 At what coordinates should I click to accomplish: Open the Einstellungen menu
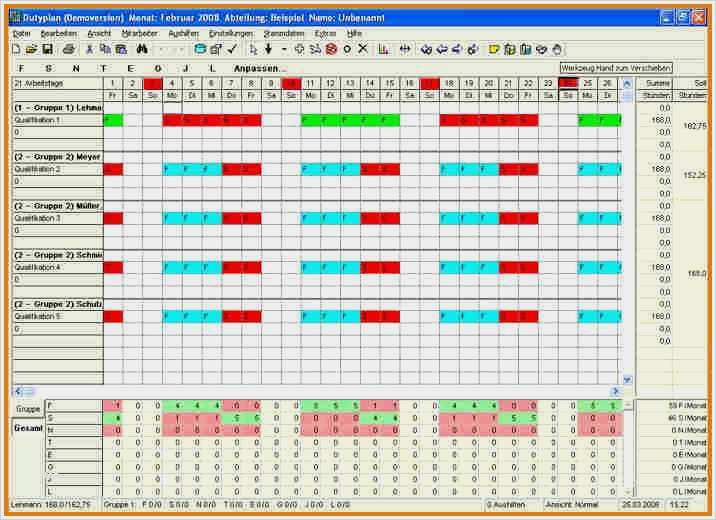coord(231,33)
